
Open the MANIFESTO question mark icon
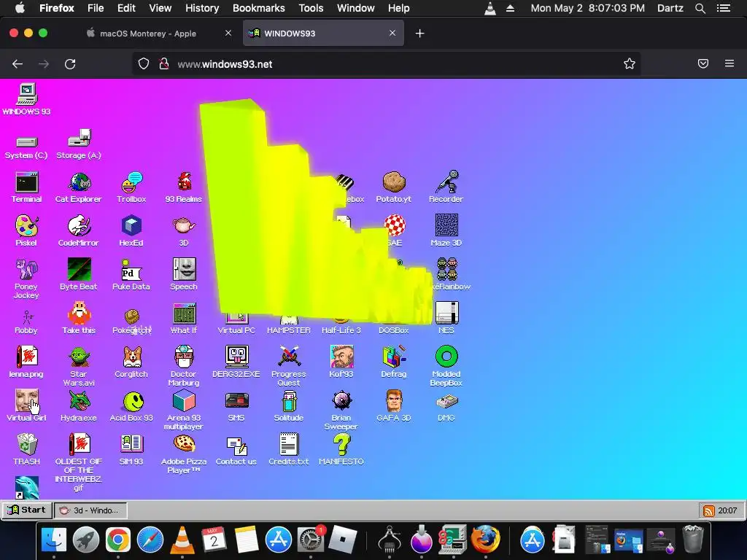click(x=341, y=444)
